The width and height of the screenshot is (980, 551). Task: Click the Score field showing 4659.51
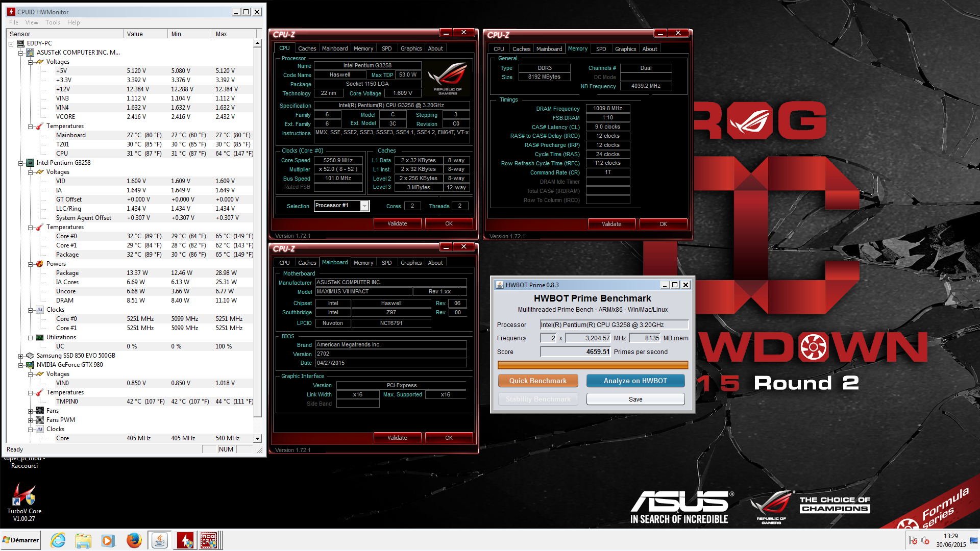tap(575, 352)
